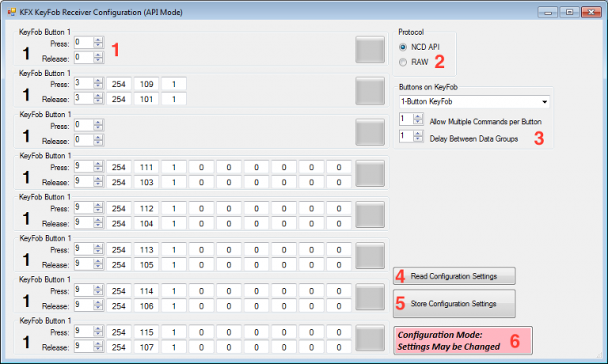Viewport: 608px width, 364px height.
Task: Decrement the Delay Between Data Groups spinner
Action: click(418, 140)
